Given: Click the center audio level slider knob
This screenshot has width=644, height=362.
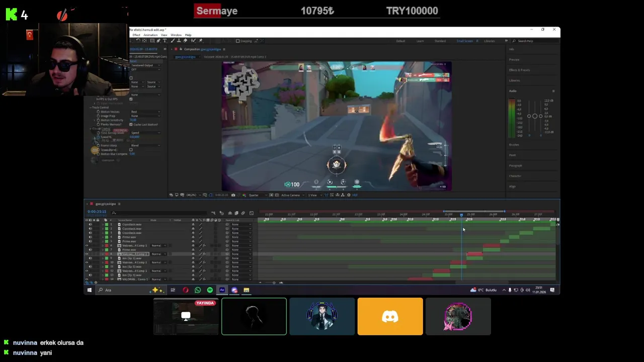Looking at the screenshot, I should coord(534,116).
